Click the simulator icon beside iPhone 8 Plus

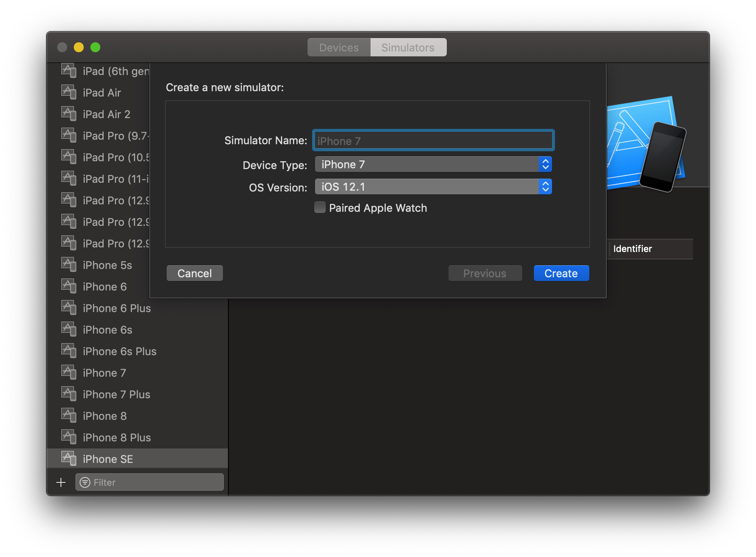pyautogui.click(x=69, y=437)
